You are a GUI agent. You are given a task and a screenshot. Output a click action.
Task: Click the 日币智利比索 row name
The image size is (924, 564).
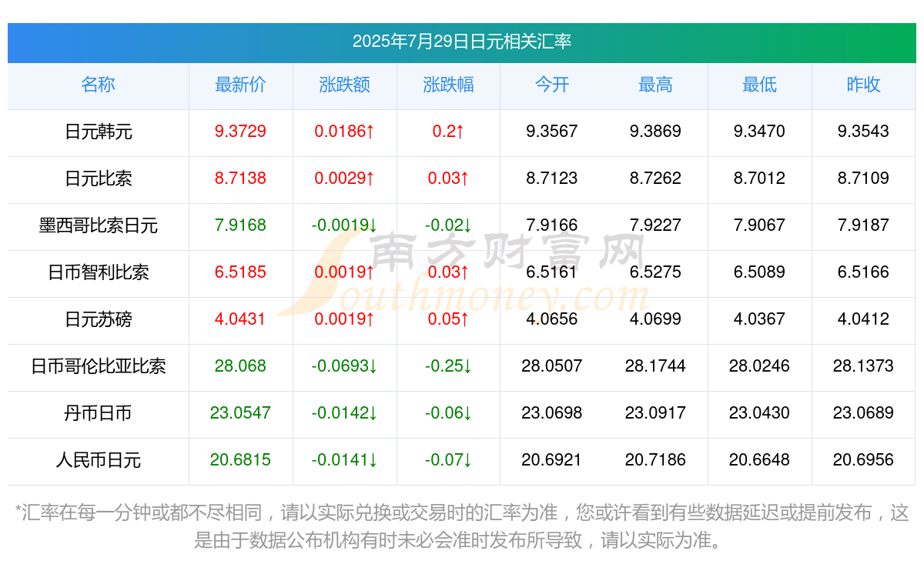99,272
